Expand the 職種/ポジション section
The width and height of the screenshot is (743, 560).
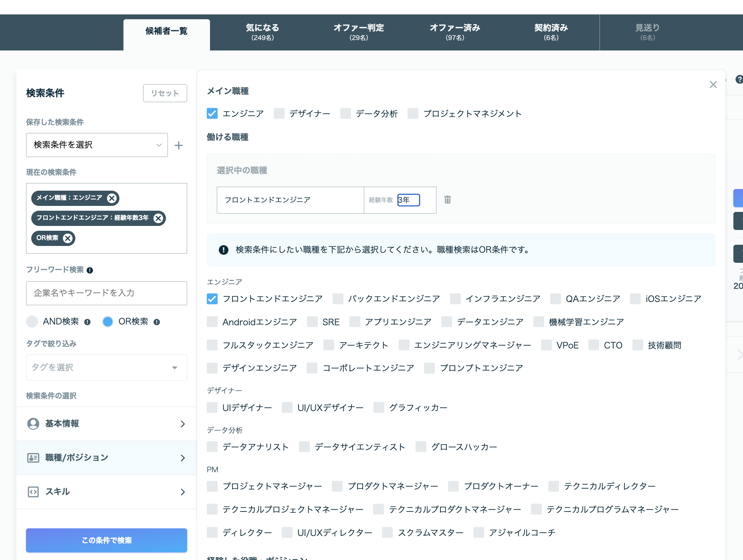coord(107,458)
